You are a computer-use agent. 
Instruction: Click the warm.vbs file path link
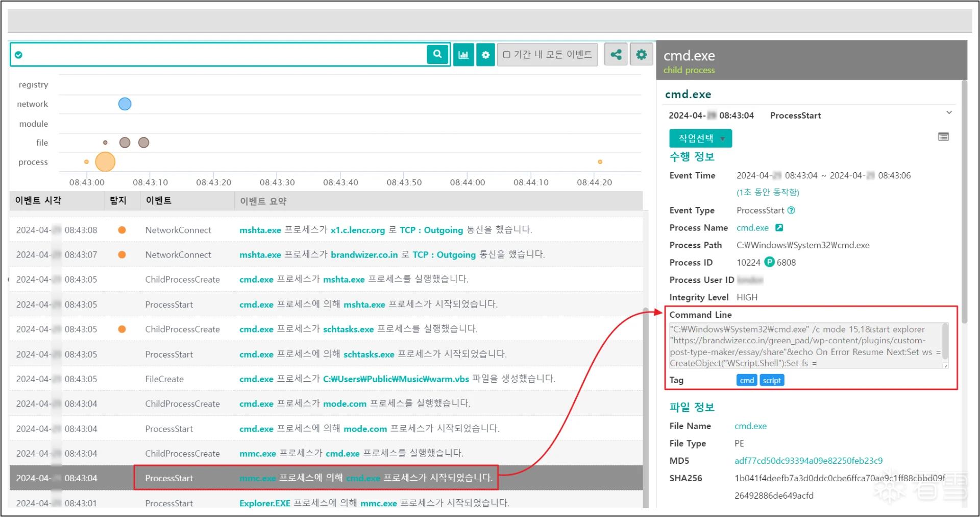tap(396, 379)
